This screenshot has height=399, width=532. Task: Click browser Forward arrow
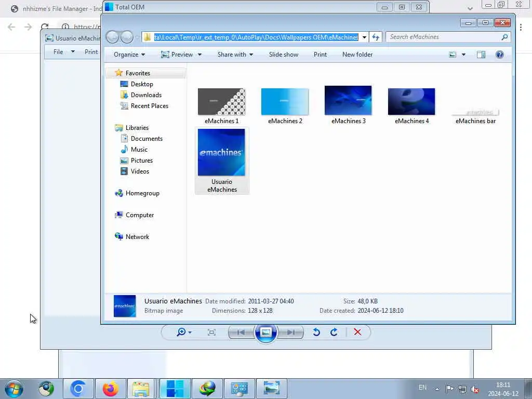coord(28,27)
